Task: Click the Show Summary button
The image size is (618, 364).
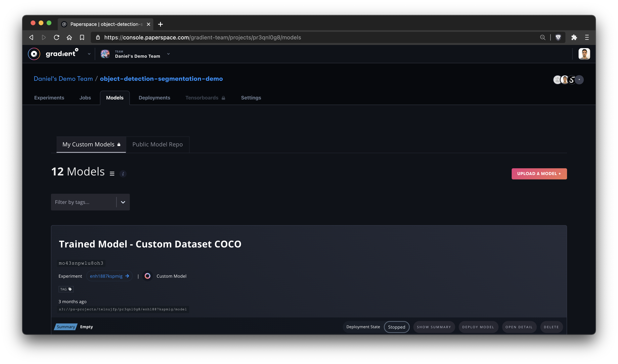Action: pos(434,327)
